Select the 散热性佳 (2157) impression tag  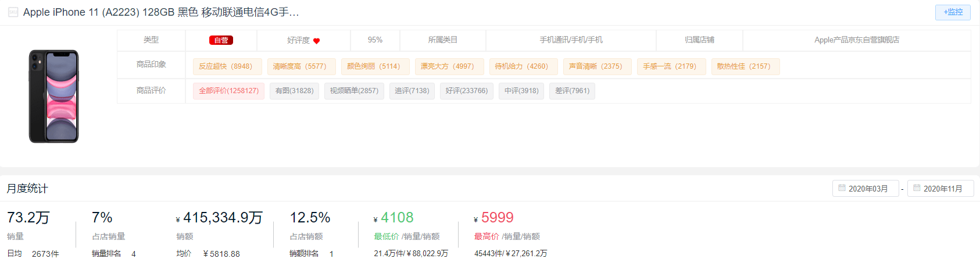pos(745,66)
